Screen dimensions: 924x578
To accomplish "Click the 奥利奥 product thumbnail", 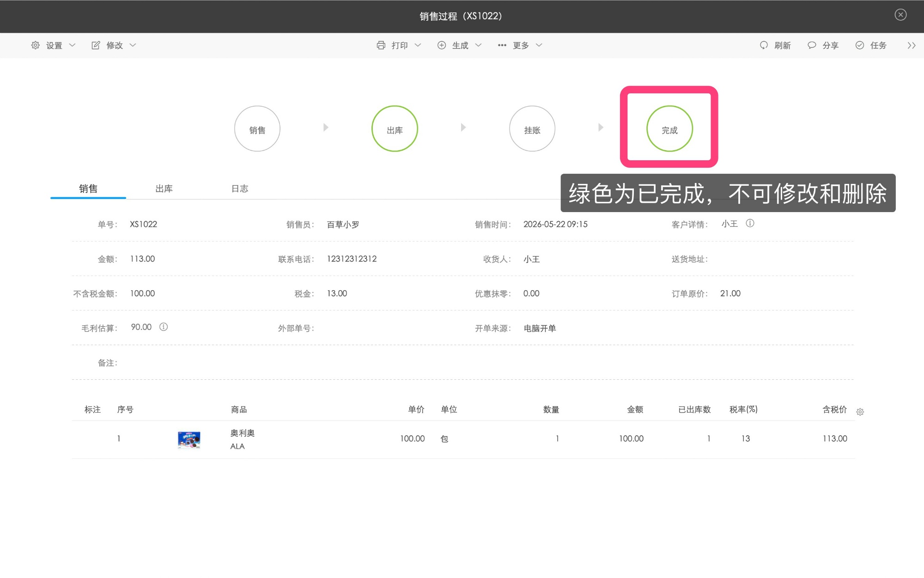I will (189, 440).
